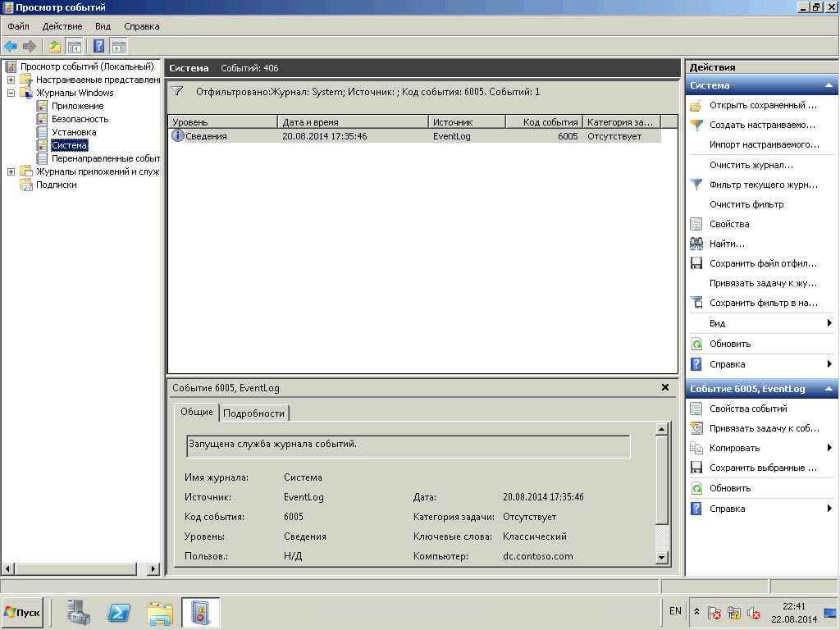Click the filter funnel icon for current log
The width and height of the screenshot is (840, 630).
(x=696, y=185)
